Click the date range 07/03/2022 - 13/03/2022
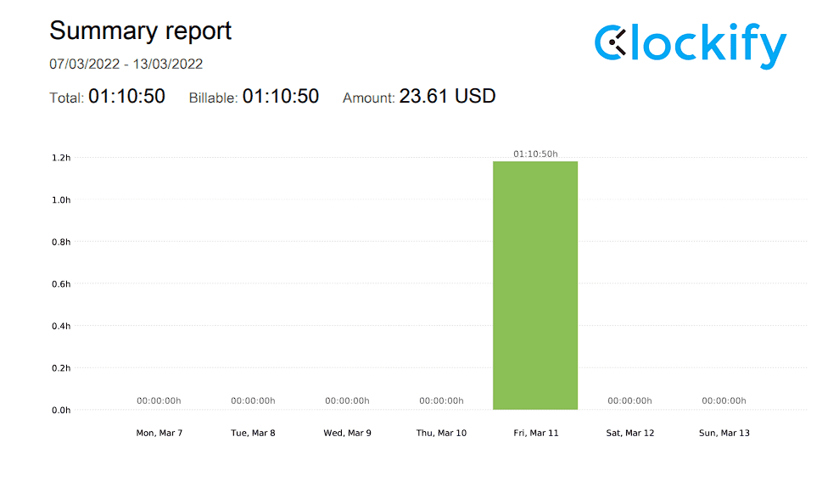 coord(126,64)
